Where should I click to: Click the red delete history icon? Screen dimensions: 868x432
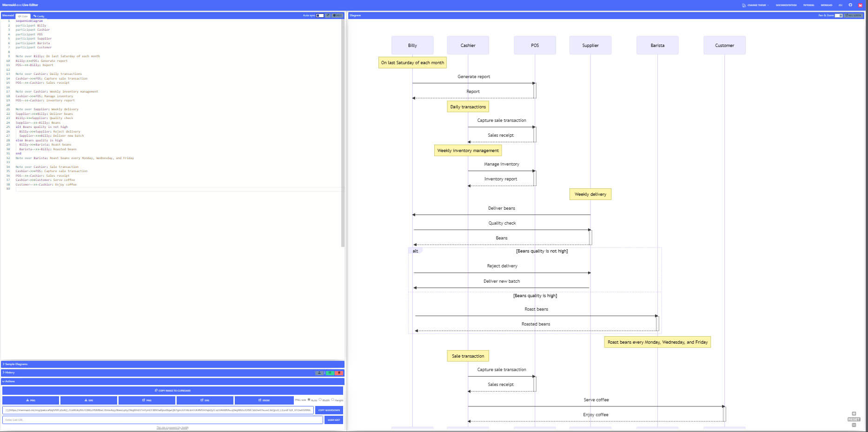[x=339, y=373]
